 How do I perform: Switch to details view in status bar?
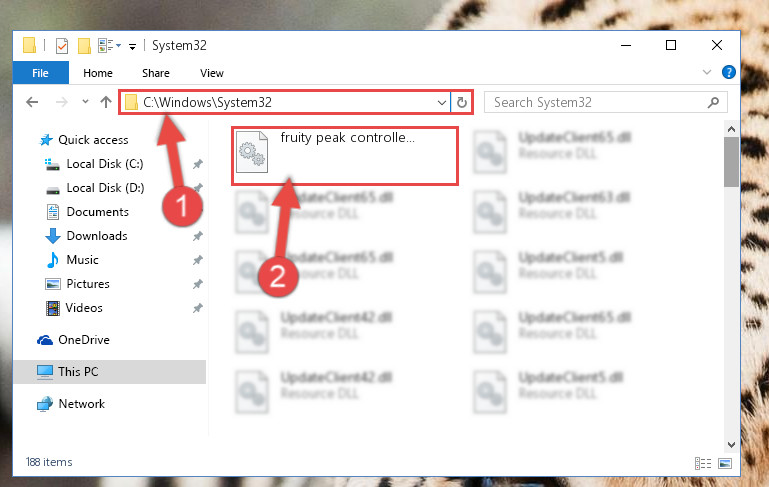[703, 463]
